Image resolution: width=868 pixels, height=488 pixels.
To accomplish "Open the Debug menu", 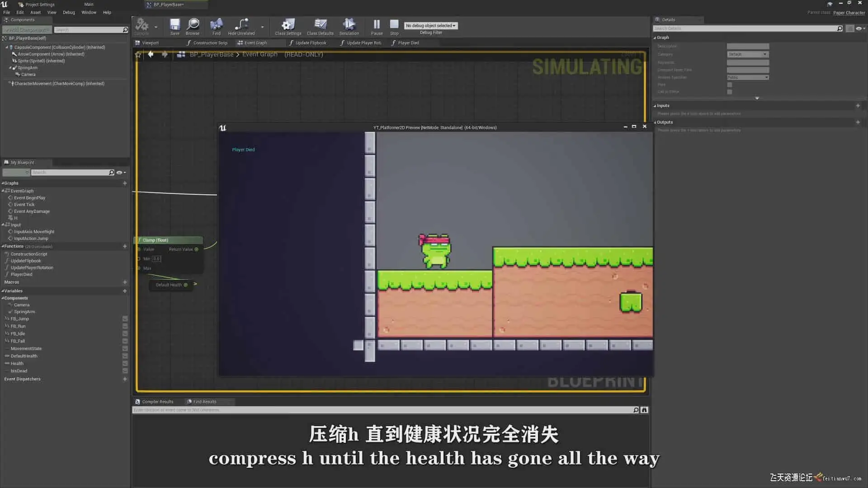I will pos(69,13).
